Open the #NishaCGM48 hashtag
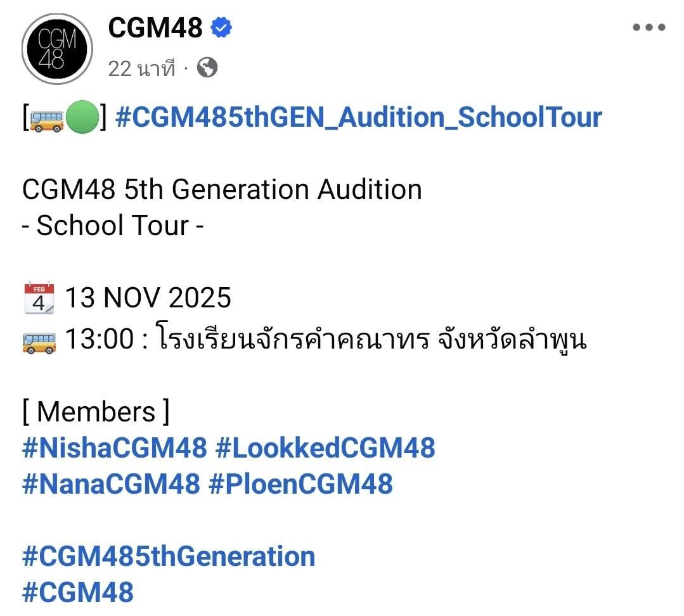Screen dimensions: 684x616 pos(115,448)
